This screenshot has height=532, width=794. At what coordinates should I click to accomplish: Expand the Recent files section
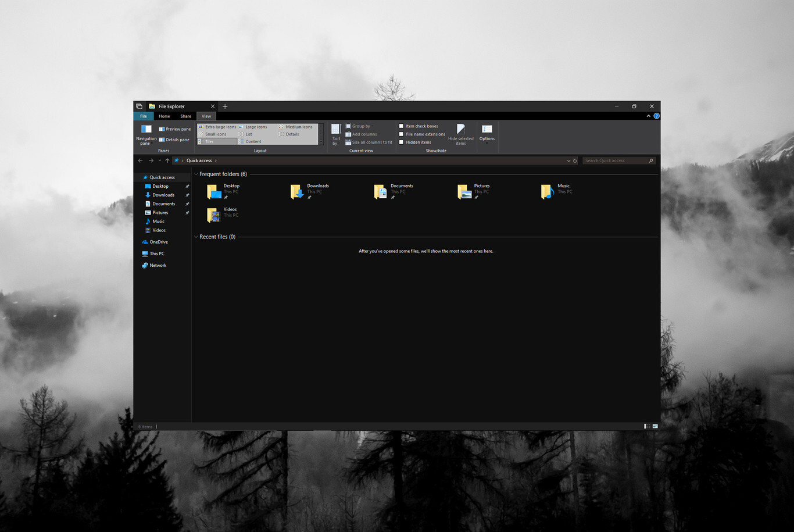click(196, 237)
